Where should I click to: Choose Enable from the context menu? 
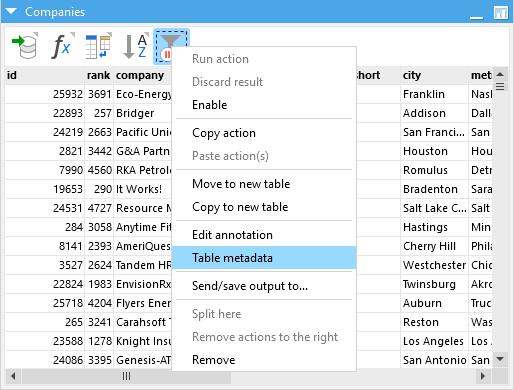click(x=264, y=105)
